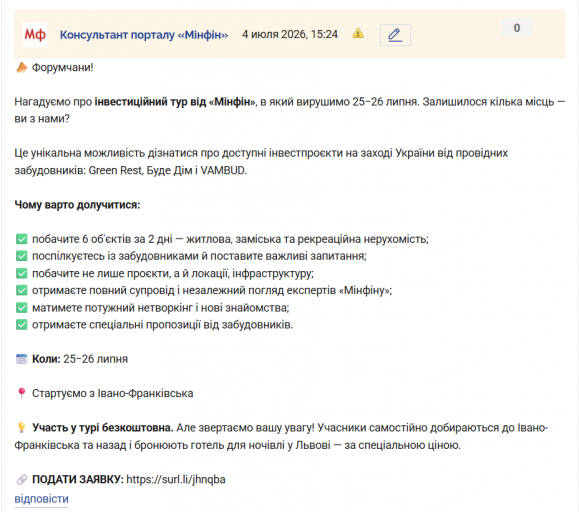This screenshot has width=579, height=512.
Task: Click the red pin emoji near Стартуємо
Action: pyautogui.click(x=21, y=393)
